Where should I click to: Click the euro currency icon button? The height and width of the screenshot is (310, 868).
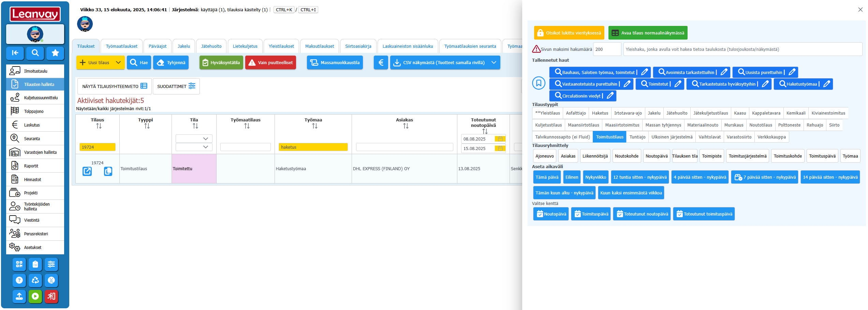pos(381,63)
